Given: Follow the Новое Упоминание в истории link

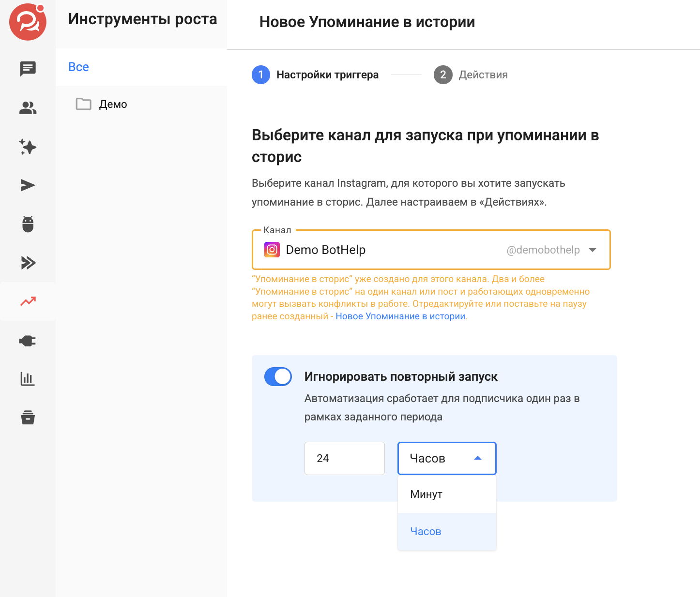Looking at the screenshot, I should (x=400, y=316).
